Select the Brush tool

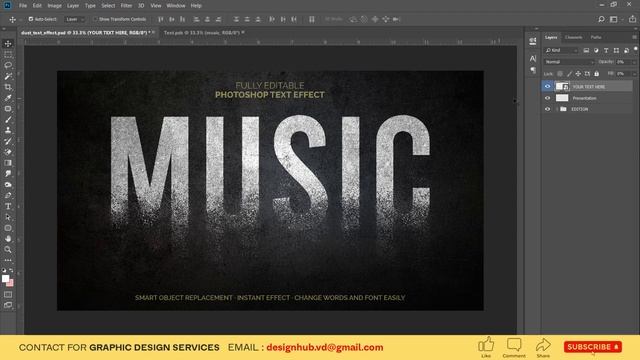pos(8,120)
